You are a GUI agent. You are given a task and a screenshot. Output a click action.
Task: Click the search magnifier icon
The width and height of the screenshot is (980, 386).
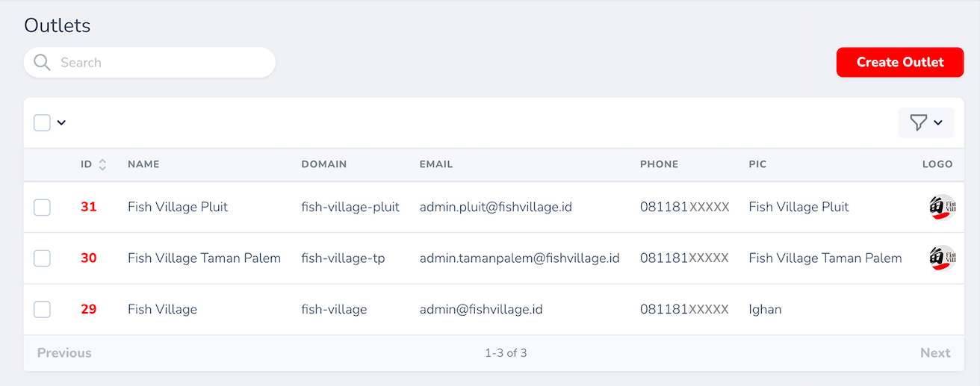pos(42,63)
